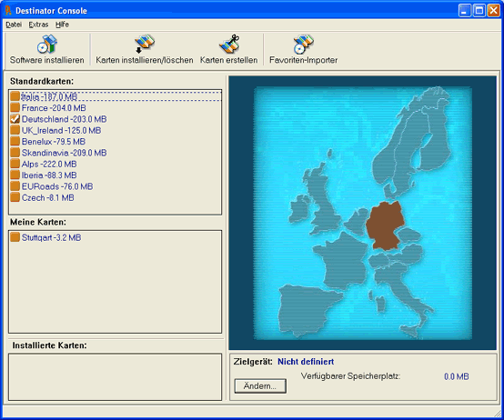Image resolution: width=504 pixels, height=420 pixels.
Task: Click inside the Installierte Karten list box
Action: coord(115,377)
